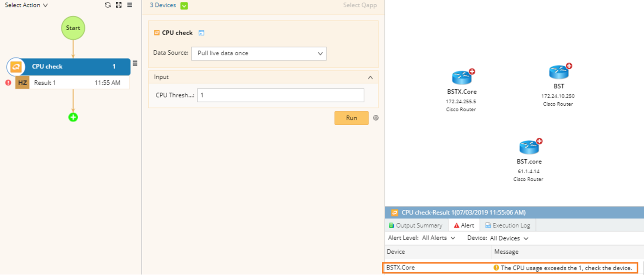Click the orange Qapp icon beside CPU check title

coord(157,32)
